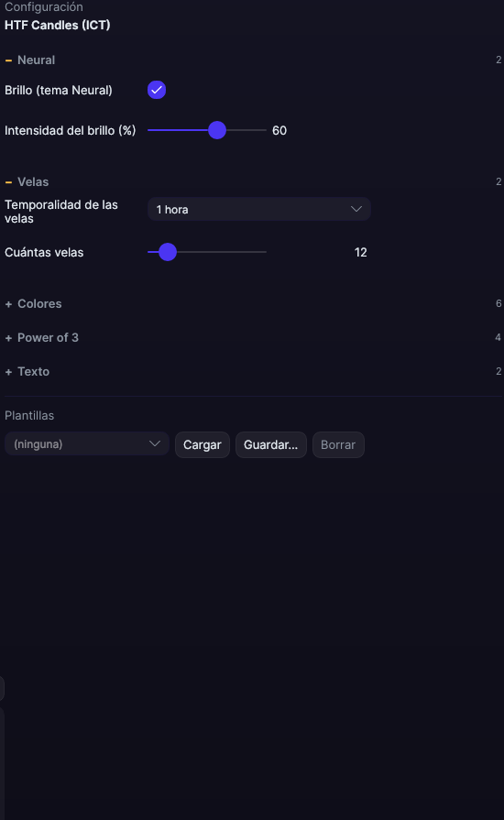Click the Velas section header
The width and height of the screenshot is (504, 820).
click(33, 182)
